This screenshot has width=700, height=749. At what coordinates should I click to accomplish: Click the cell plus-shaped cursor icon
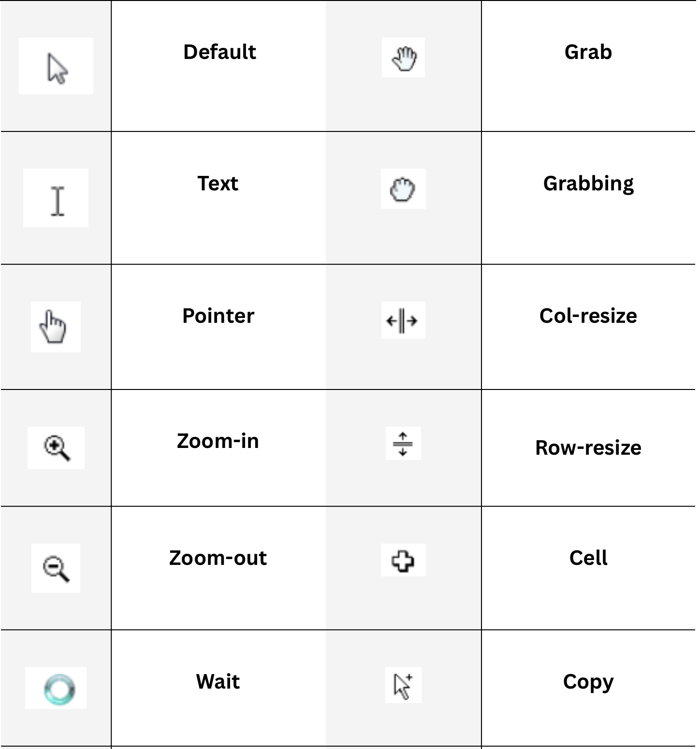(403, 561)
